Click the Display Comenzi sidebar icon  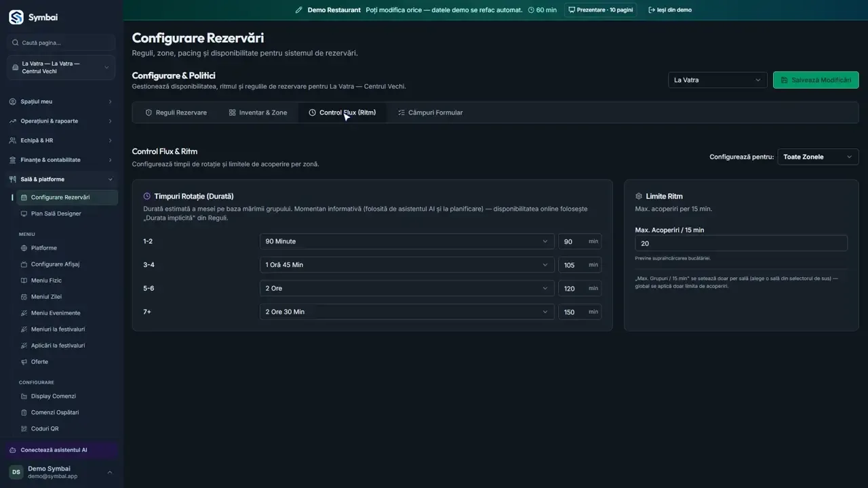coord(24,396)
